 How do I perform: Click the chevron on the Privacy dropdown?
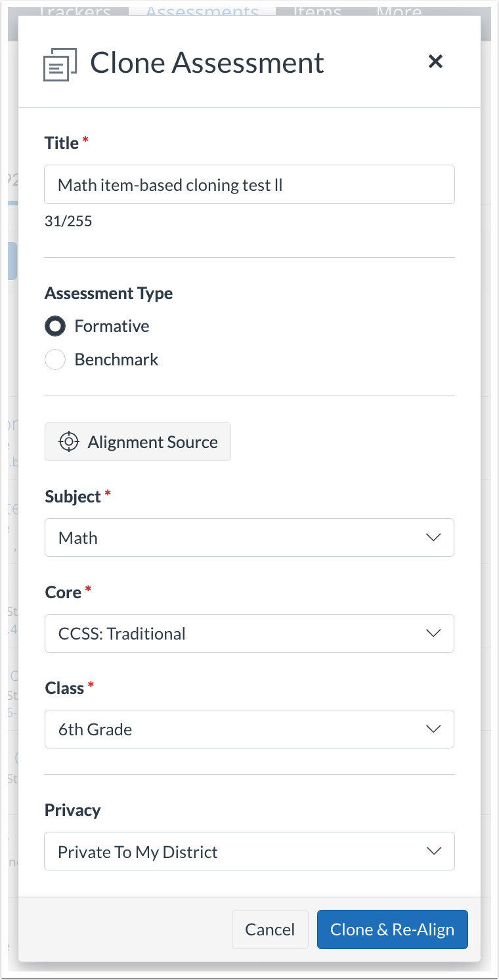tap(433, 851)
